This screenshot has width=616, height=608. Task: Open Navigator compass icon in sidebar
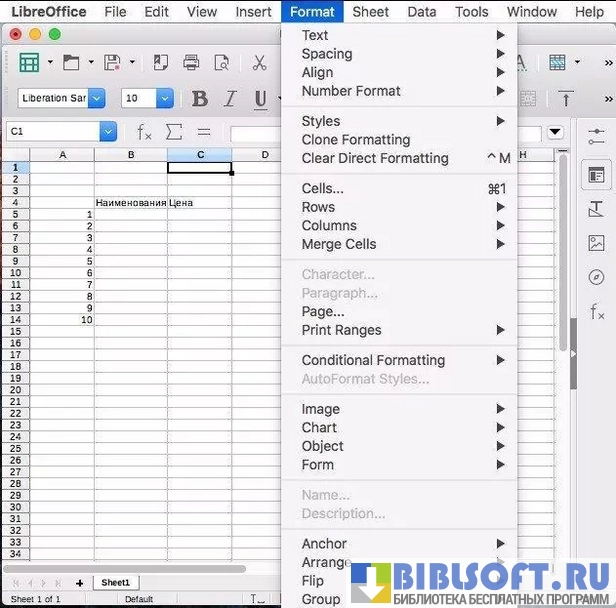(x=597, y=277)
